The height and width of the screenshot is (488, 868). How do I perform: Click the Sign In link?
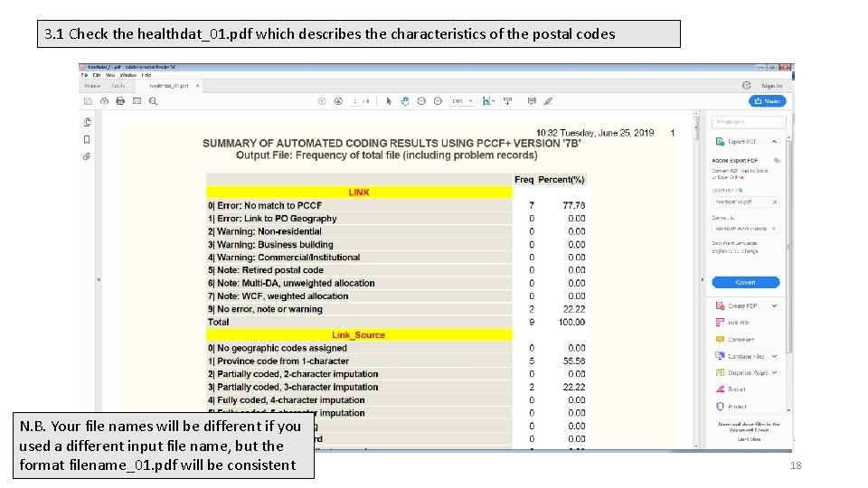(x=771, y=86)
